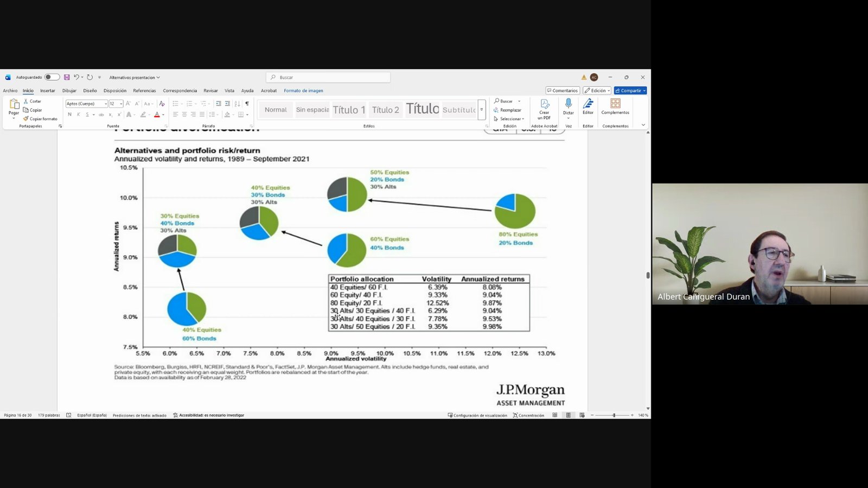Apply bold formatting with N
The height and width of the screenshot is (488, 868).
coord(69,115)
